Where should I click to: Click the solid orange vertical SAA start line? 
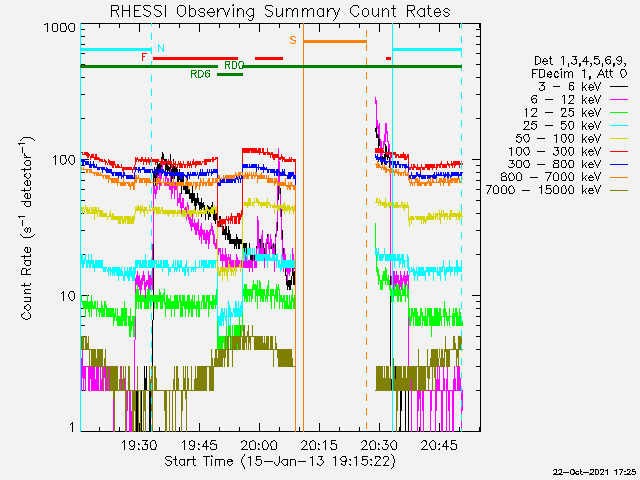click(303, 227)
